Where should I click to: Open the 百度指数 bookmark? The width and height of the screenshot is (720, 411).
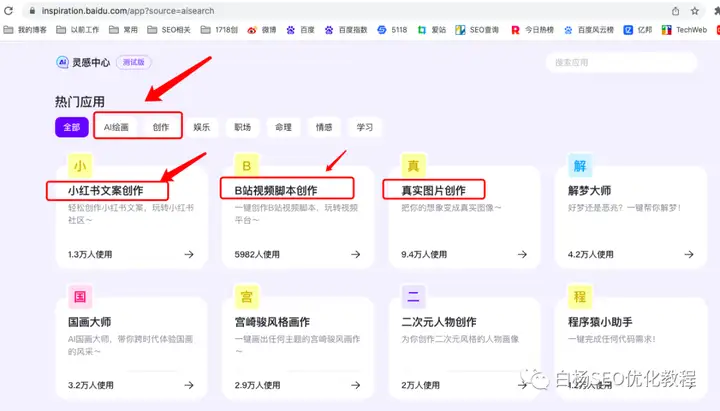pyautogui.click(x=346, y=30)
